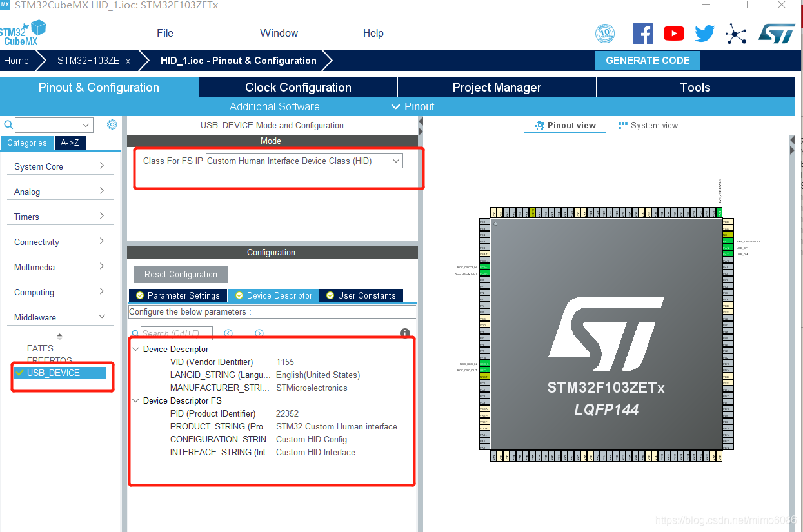The image size is (803, 532).
Task: Click the GENERATE CODE button
Action: tap(648, 61)
